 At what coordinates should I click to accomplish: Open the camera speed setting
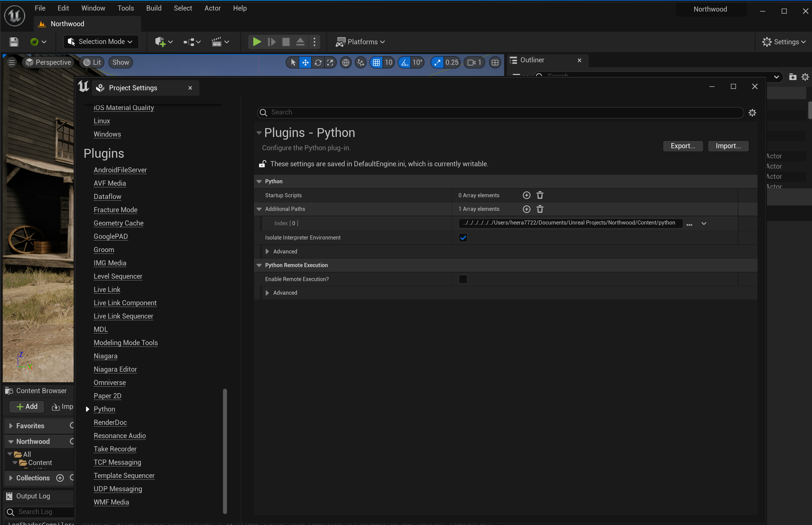474,62
